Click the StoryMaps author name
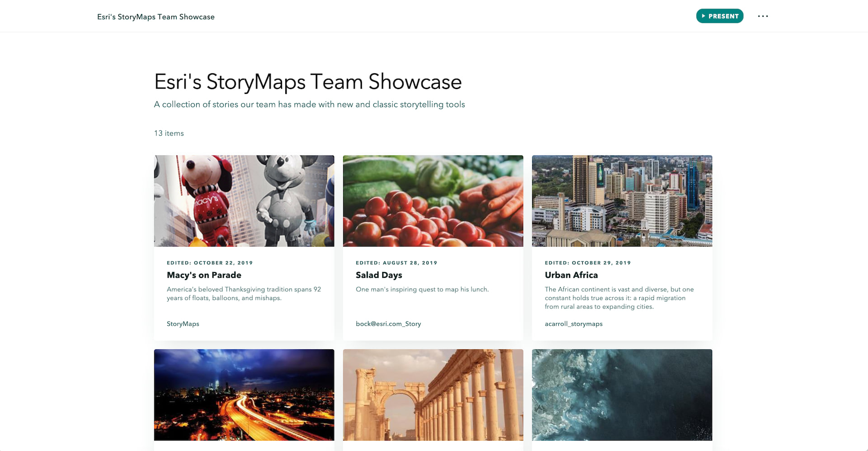868x451 pixels. point(183,324)
